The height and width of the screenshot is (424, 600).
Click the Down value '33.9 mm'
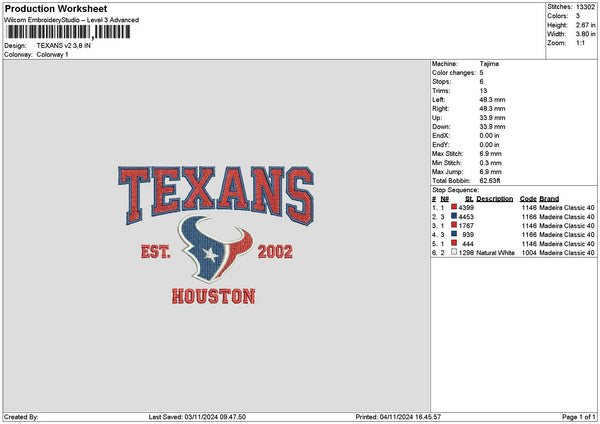[492, 127]
